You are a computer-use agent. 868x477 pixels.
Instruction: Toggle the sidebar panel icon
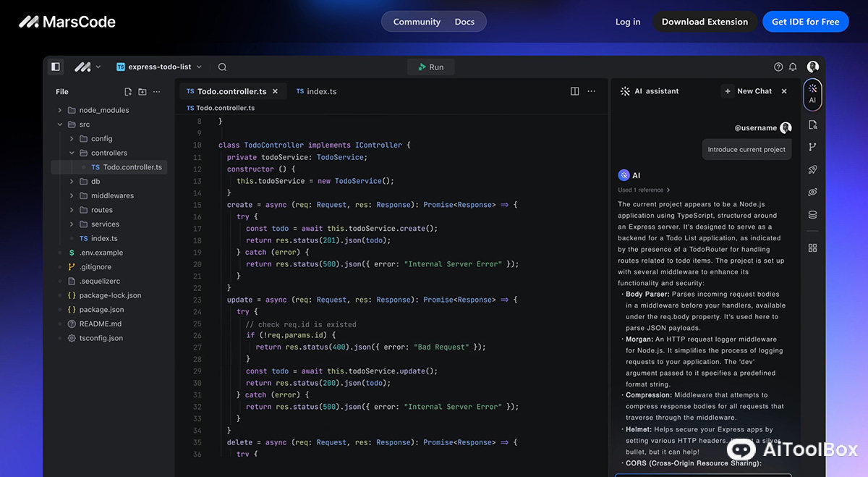(x=55, y=67)
